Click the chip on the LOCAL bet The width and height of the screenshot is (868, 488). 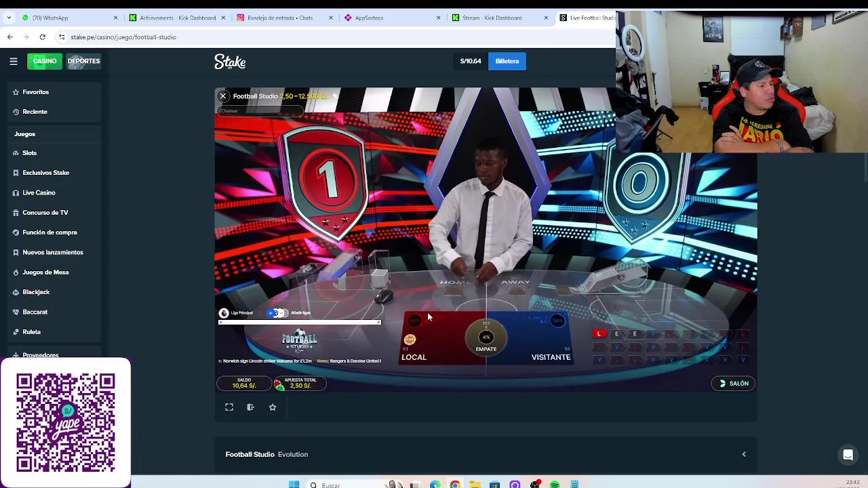click(410, 340)
